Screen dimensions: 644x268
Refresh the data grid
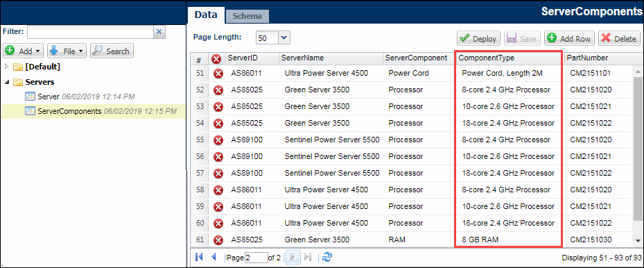[327, 258]
